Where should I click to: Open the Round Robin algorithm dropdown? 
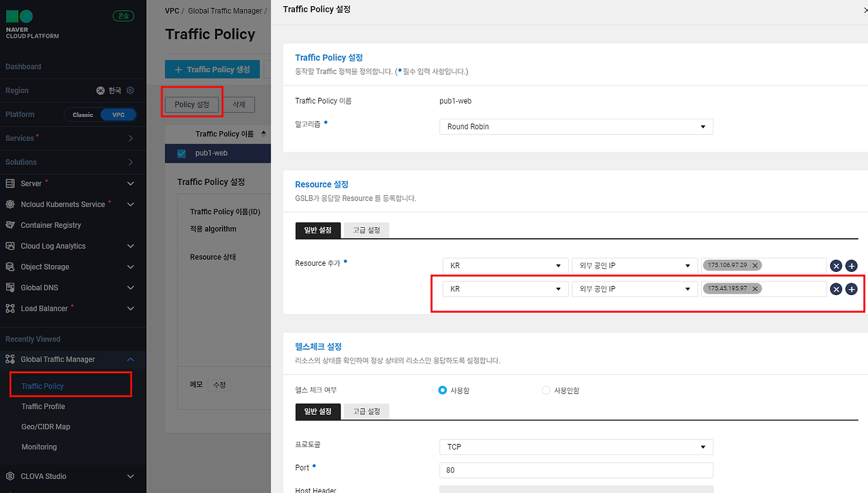tap(576, 127)
